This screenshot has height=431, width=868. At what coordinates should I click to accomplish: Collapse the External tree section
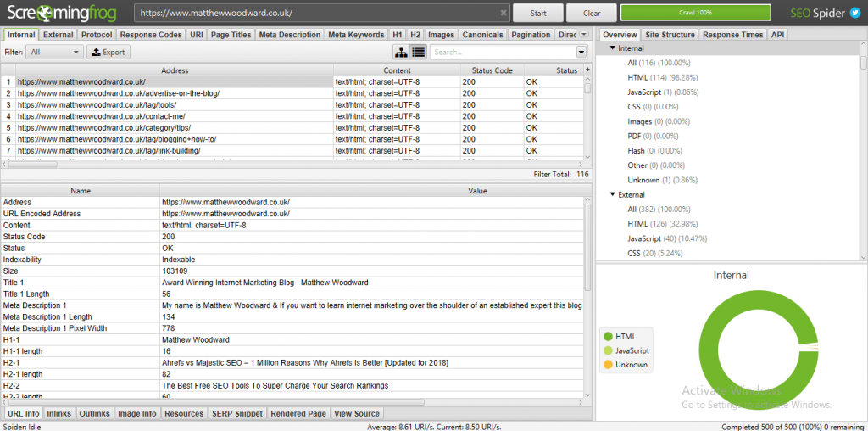(x=612, y=194)
